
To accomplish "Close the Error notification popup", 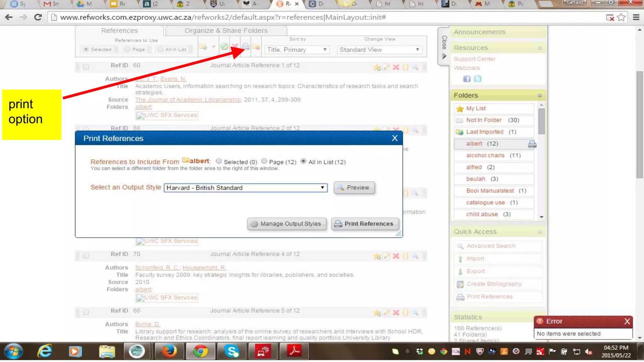I will pos(627,321).
